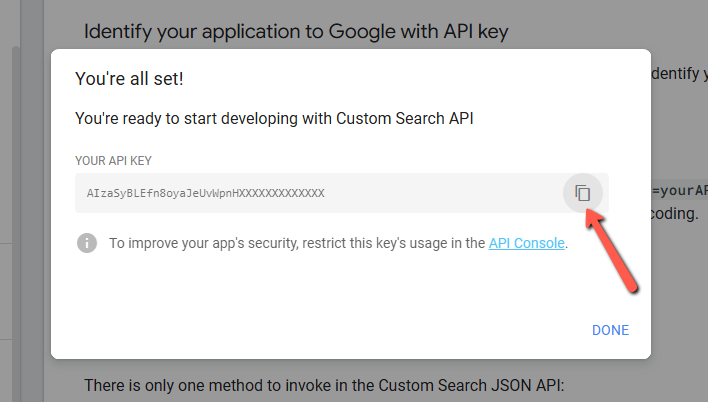Copy the API key with the copy icon
Viewport: 708px width, 402px height.
pos(582,193)
